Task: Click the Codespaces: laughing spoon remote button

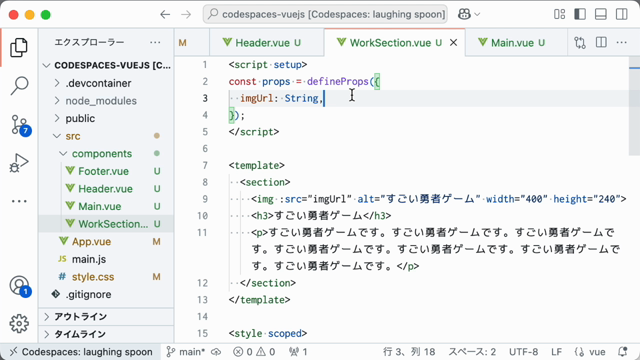Action: pos(81,352)
